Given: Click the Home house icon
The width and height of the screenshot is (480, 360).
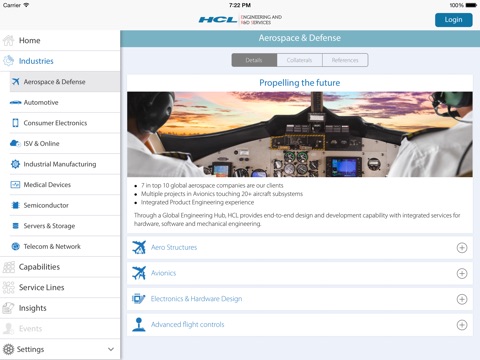Looking at the screenshot, I should click(9, 41).
